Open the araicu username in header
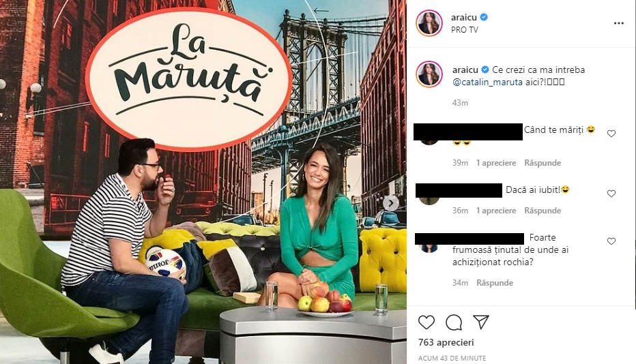The image size is (636, 364). [464, 18]
